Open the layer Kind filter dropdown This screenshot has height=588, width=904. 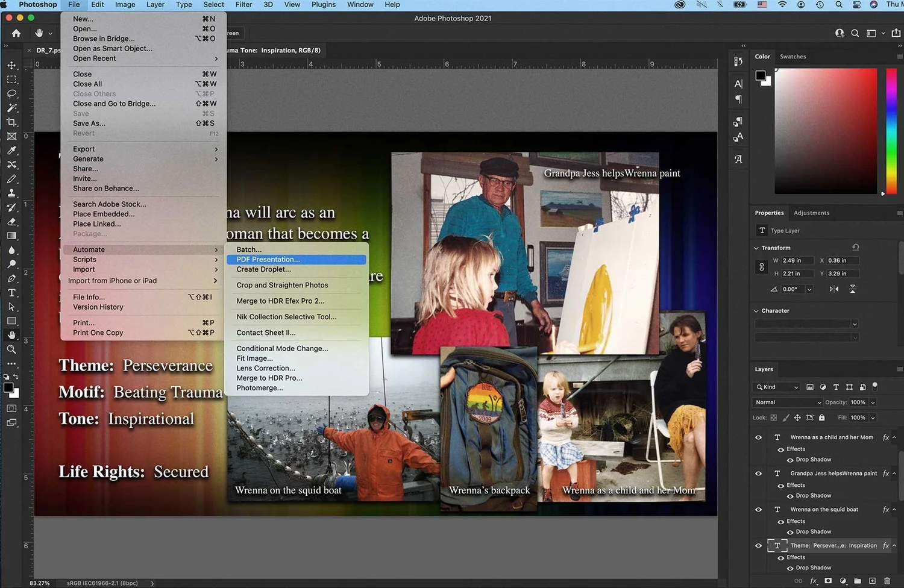pyautogui.click(x=777, y=387)
